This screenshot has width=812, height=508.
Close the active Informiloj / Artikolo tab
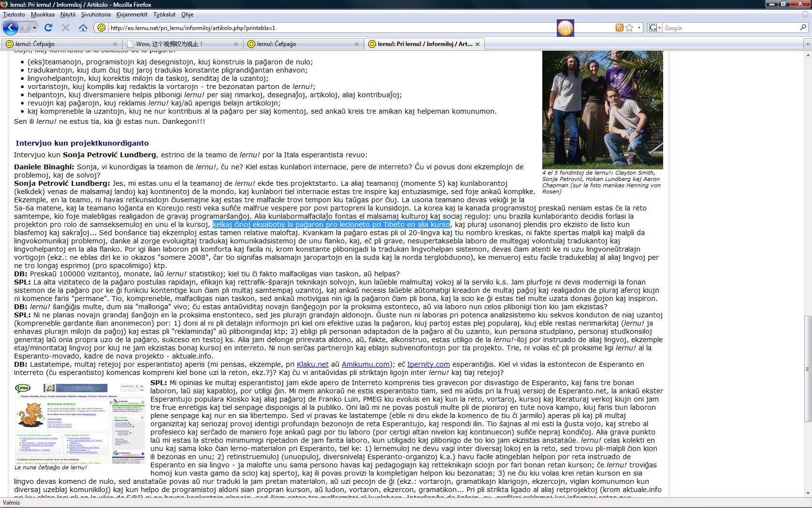[x=478, y=44]
